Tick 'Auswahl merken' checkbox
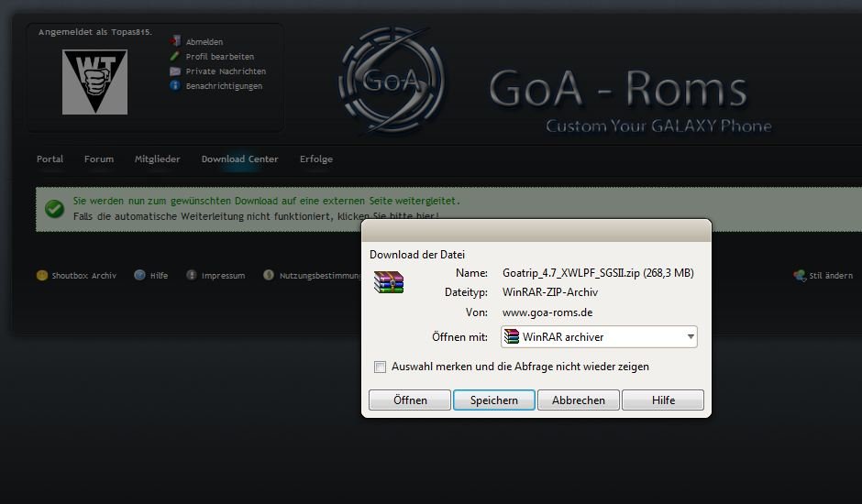 [380, 367]
